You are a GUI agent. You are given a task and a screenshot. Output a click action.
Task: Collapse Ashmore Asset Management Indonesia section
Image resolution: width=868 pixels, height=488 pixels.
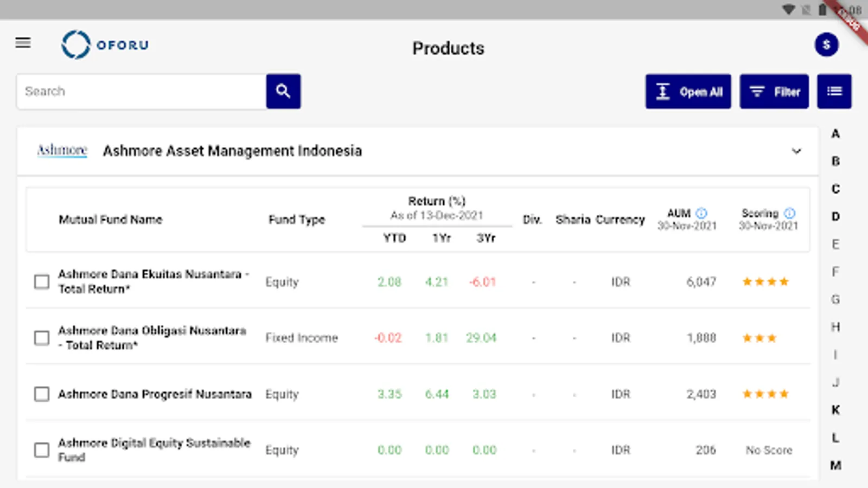(x=796, y=151)
